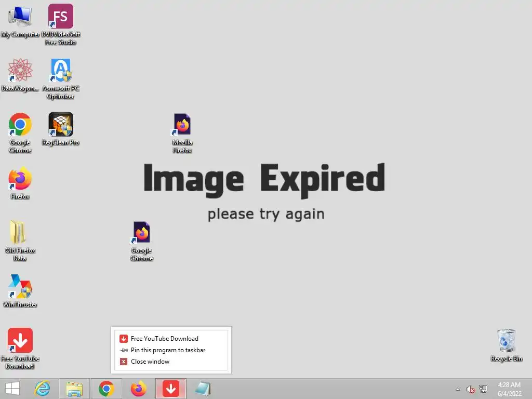The image size is (532, 399).
Task: Select Free YouTube Download desktop shortcut
Action: (x=20, y=349)
